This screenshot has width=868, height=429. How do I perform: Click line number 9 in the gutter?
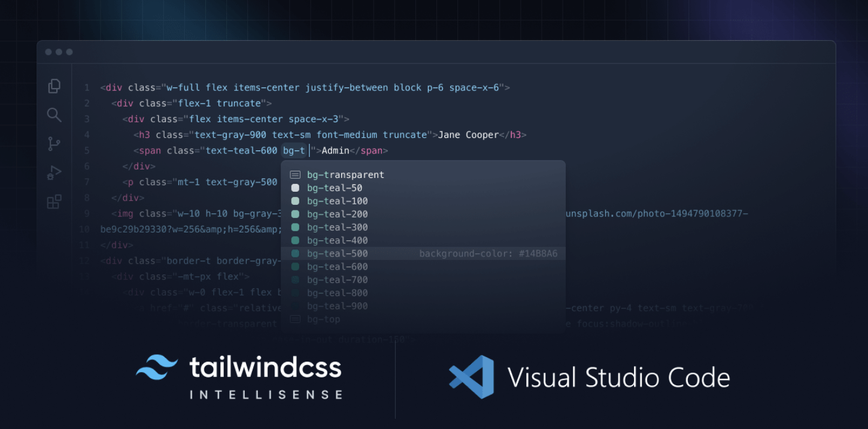point(87,214)
